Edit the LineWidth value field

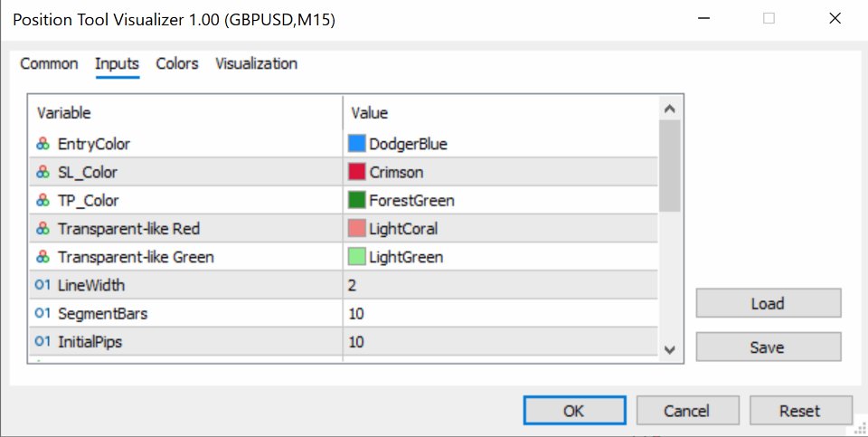coord(497,285)
